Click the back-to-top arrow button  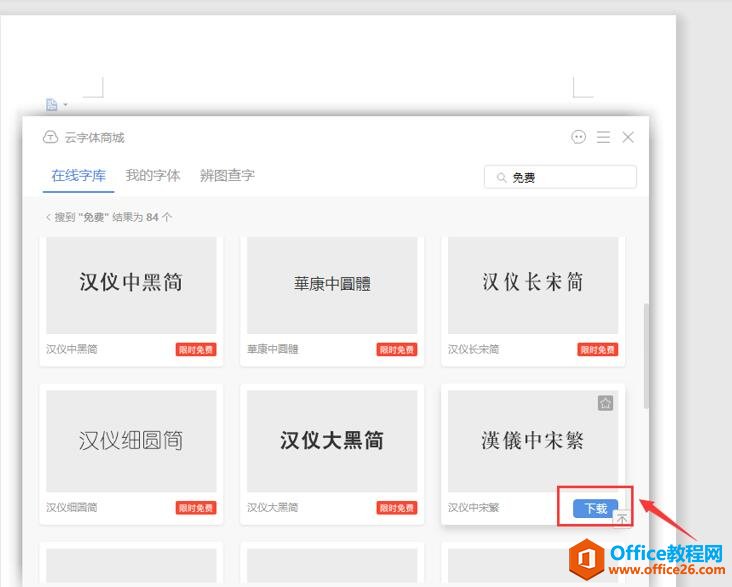[622, 517]
